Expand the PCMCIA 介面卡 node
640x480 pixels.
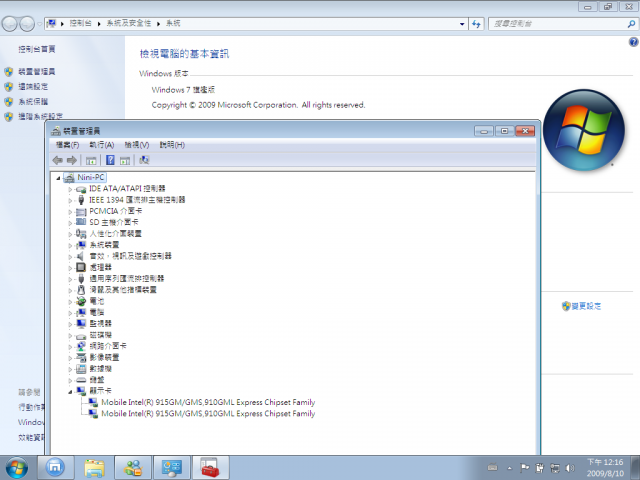pyautogui.click(x=70, y=212)
